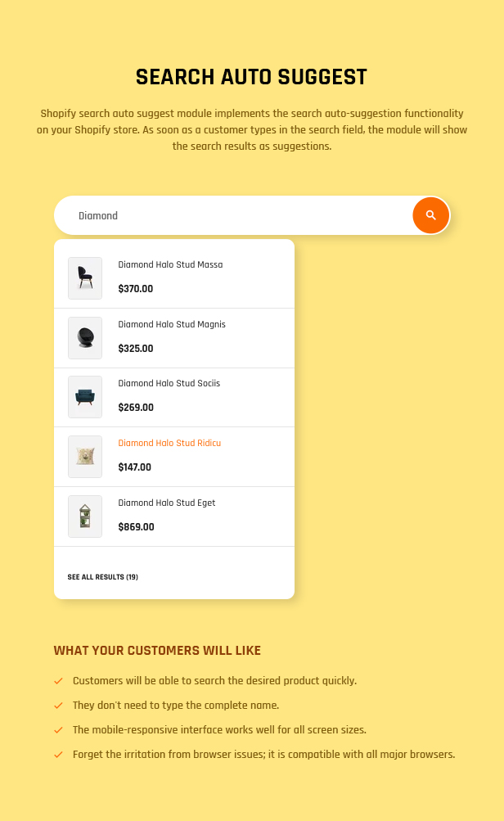Open the teal sofa product thumbnail
Image resolution: width=504 pixels, height=821 pixels.
(85, 397)
